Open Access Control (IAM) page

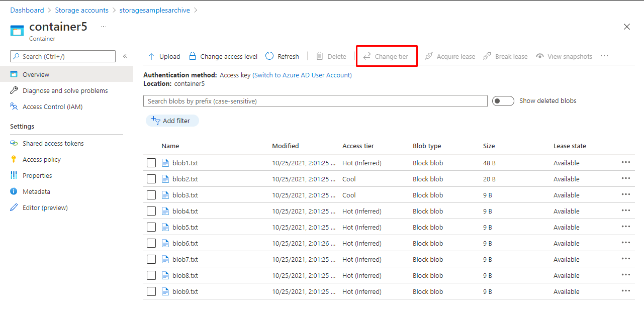[x=53, y=107]
